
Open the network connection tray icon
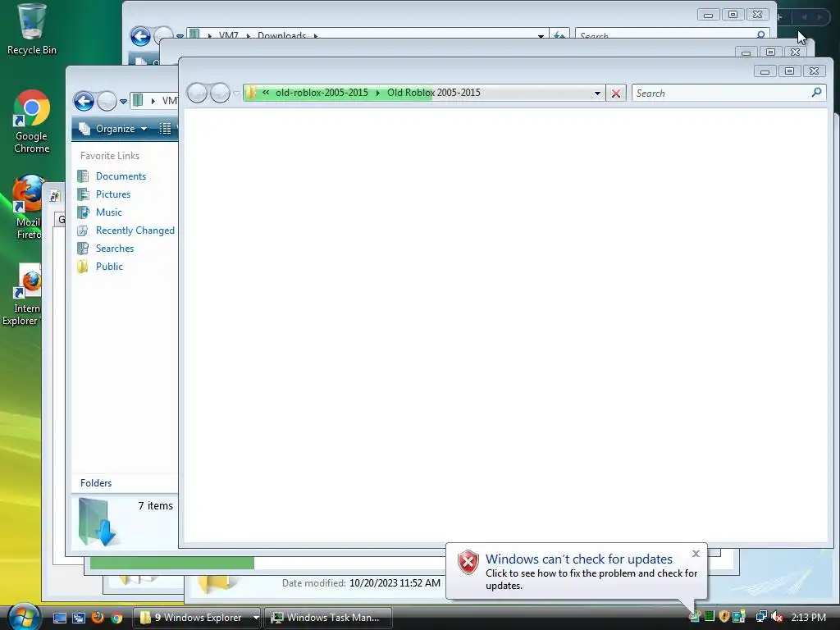point(761,617)
